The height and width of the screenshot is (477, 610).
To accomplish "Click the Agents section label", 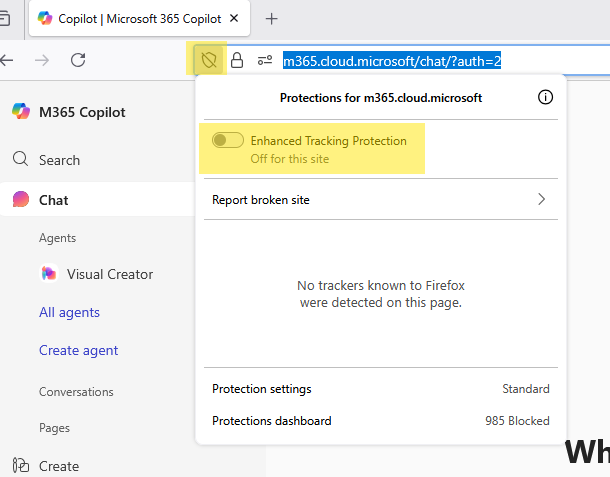I will (x=57, y=238).
